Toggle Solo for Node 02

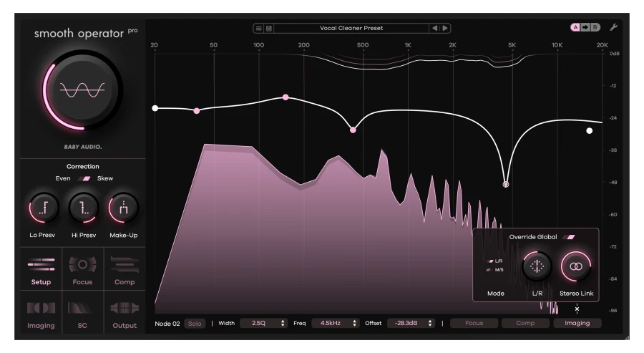pos(195,324)
